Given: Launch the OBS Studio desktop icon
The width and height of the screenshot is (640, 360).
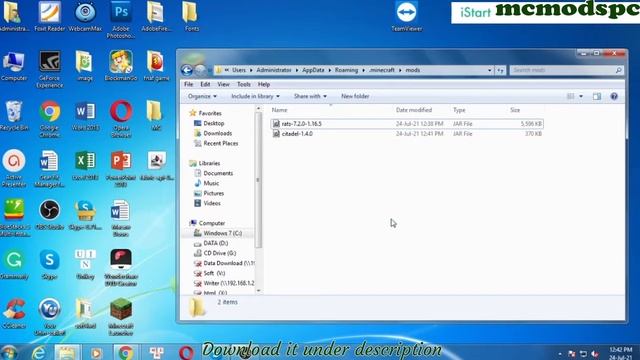Looking at the screenshot, I should 49,215.
